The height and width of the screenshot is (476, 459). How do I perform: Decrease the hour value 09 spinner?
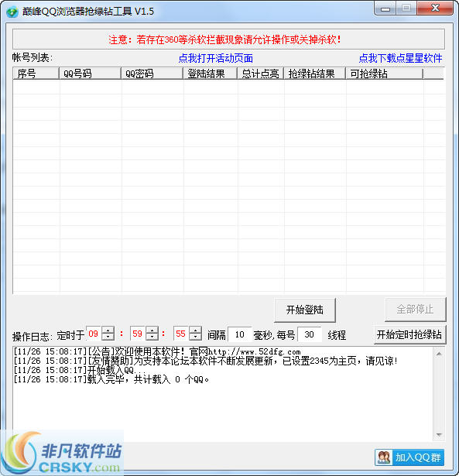(x=108, y=337)
